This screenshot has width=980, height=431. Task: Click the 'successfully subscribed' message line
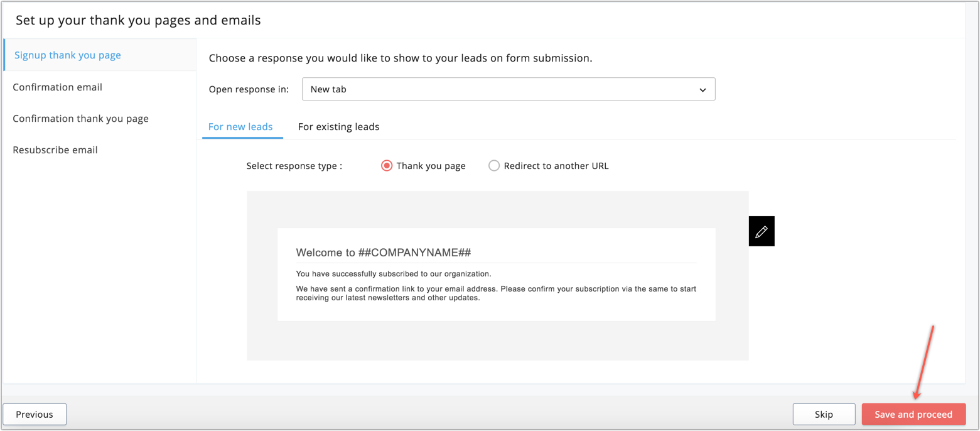click(394, 274)
